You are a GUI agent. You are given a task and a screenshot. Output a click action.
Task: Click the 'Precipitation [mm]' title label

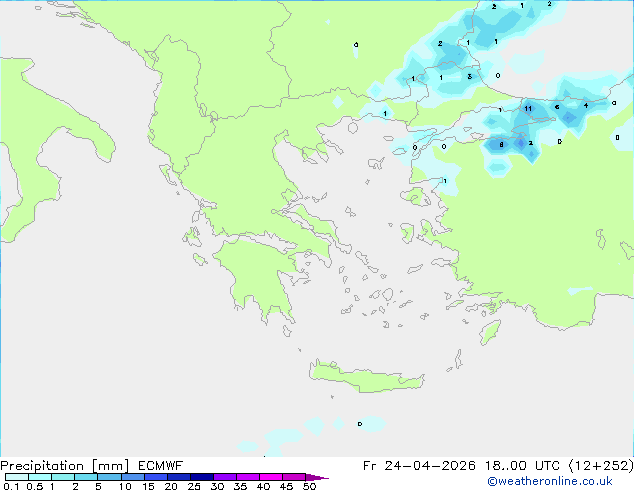tap(65, 466)
